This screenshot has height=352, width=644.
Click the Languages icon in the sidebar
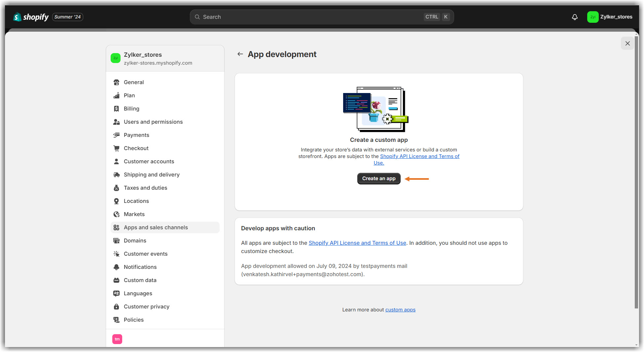116,293
